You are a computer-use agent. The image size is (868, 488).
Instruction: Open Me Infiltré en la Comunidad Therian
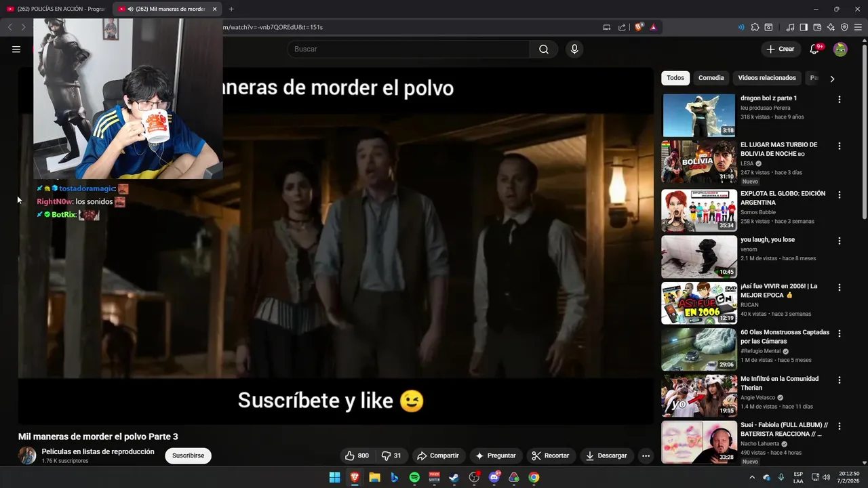pyautogui.click(x=779, y=383)
